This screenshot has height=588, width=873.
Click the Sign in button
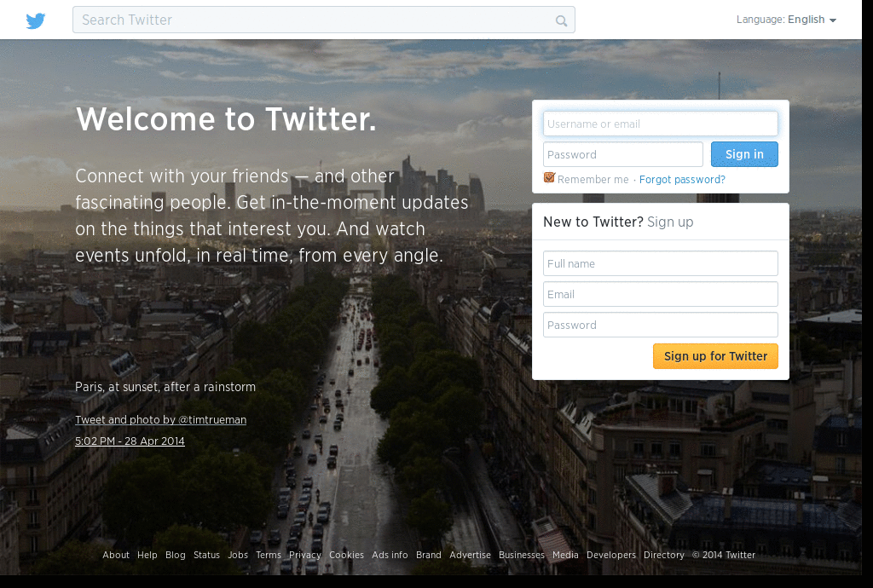[x=744, y=154]
